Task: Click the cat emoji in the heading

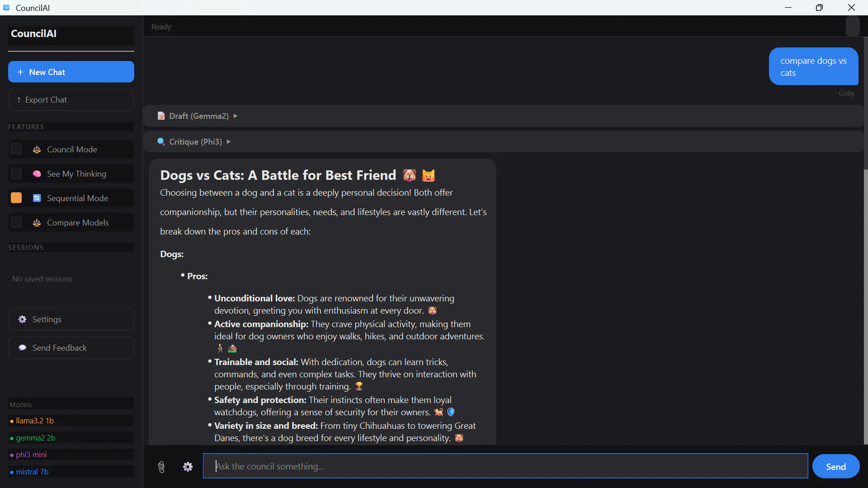Action: [x=429, y=175]
